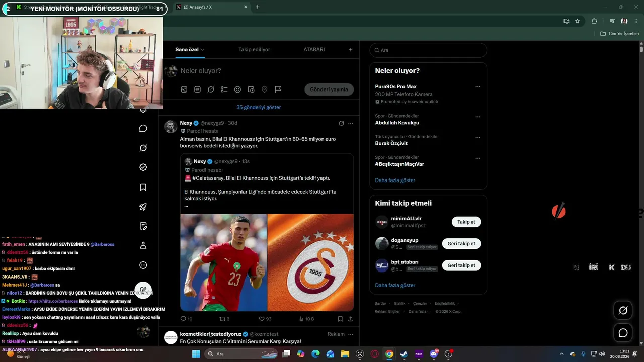Open options for the #BeşiktaşınMaçıVar trend
The image size is (644, 362).
pyautogui.click(x=478, y=158)
